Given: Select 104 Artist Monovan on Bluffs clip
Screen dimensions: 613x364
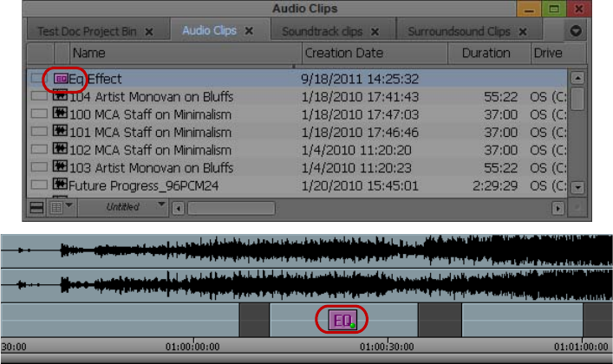Looking at the screenshot, I should tap(151, 96).
